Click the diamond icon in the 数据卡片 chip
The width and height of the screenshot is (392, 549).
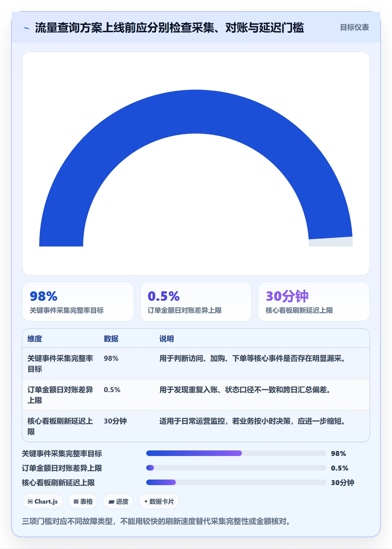(146, 501)
